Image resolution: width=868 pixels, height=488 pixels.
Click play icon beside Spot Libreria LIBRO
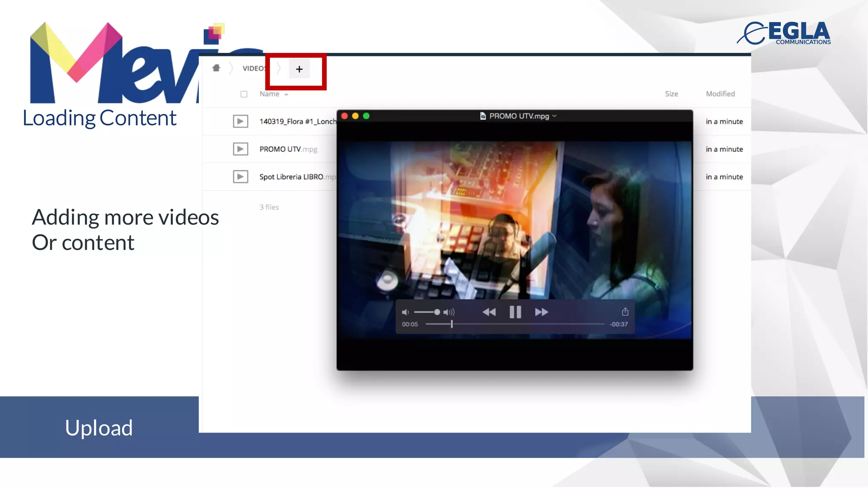tap(240, 177)
